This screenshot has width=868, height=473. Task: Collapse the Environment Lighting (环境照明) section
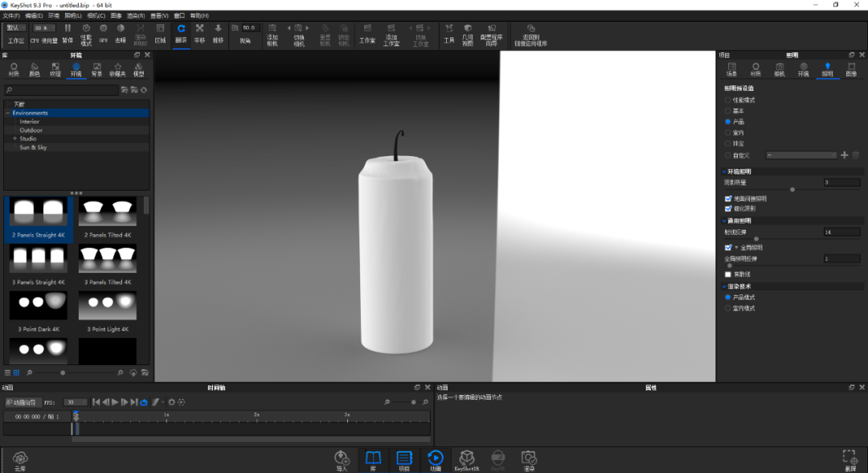pyautogui.click(x=724, y=171)
